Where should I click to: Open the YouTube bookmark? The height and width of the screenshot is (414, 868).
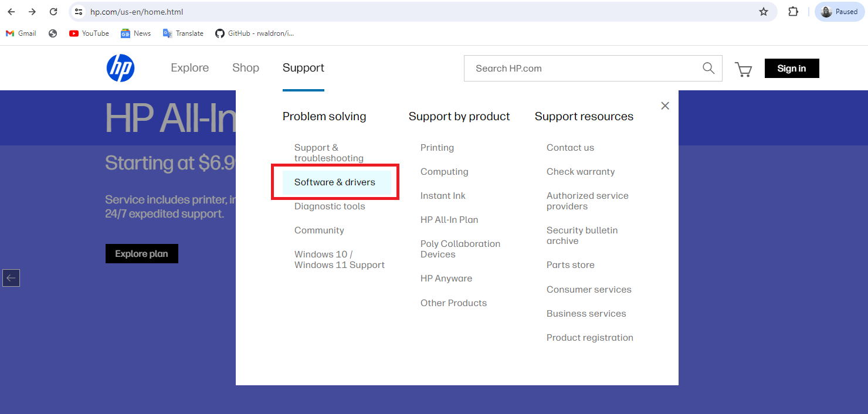click(x=89, y=33)
